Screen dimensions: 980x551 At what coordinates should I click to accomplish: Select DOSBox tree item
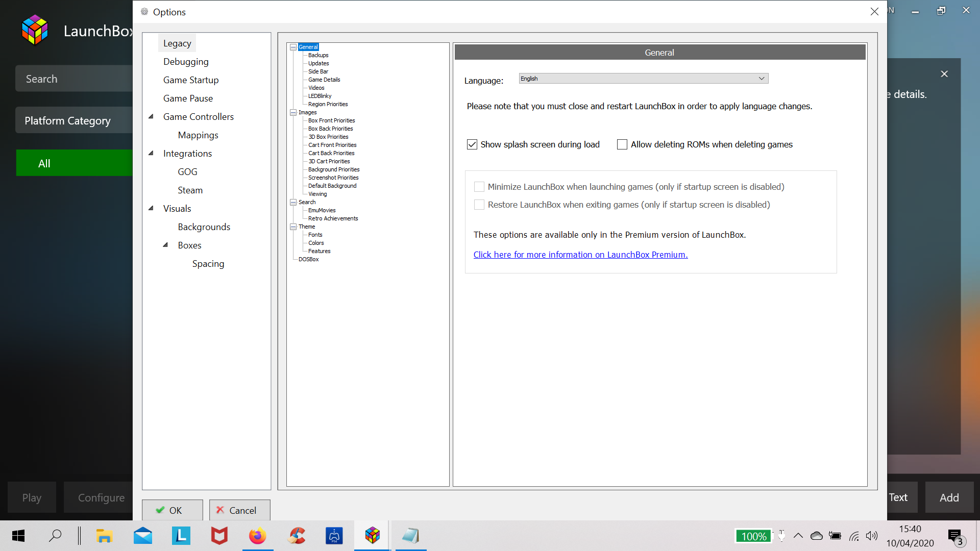pyautogui.click(x=308, y=259)
